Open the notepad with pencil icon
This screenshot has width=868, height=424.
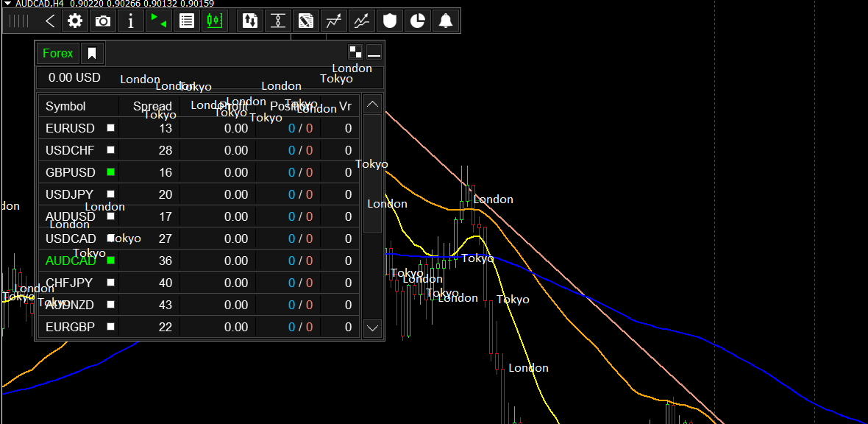tap(305, 21)
